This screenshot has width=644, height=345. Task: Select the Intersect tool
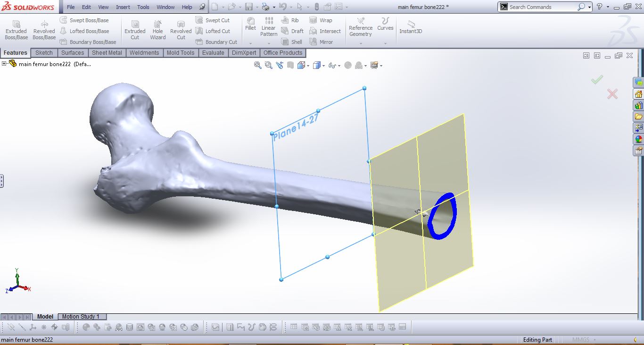pyautogui.click(x=325, y=31)
